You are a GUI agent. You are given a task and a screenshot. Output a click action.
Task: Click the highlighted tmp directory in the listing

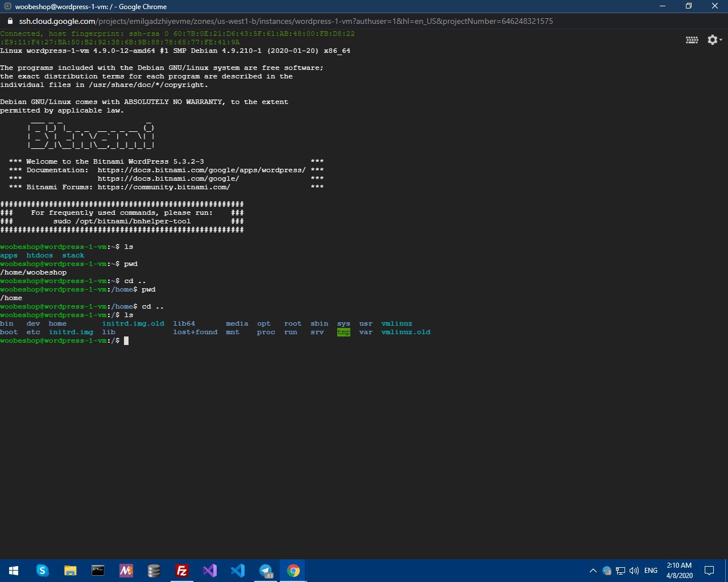[344, 332]
